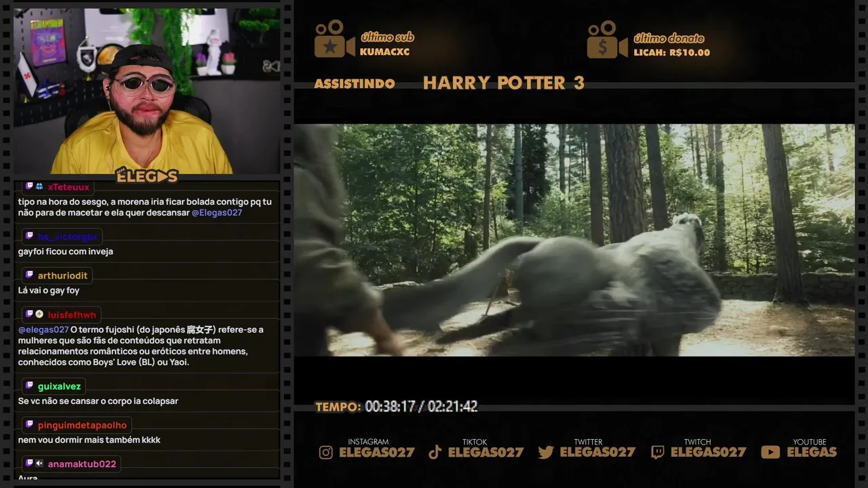Click the Twitch logo icon in footer

pos(658,452)
